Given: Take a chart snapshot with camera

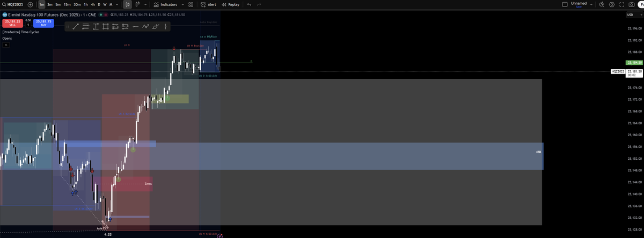Looking at the screenshot, I should 631,4.
